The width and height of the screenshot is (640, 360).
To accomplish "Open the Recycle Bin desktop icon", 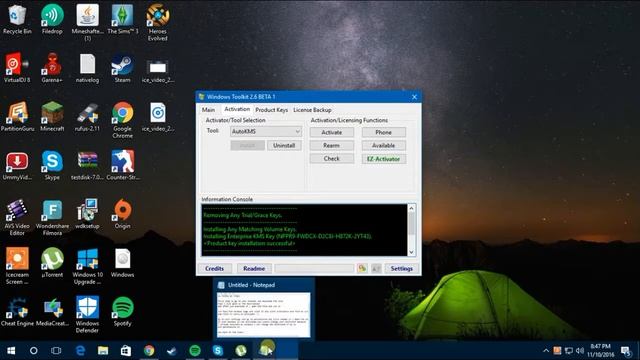I will tap(17, 19).
